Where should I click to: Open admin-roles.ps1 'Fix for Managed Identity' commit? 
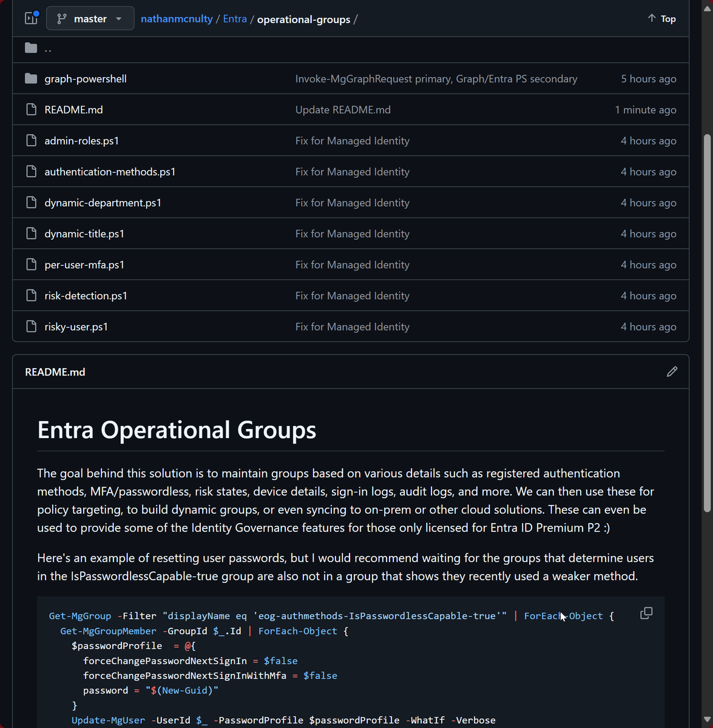coord(352,141)
